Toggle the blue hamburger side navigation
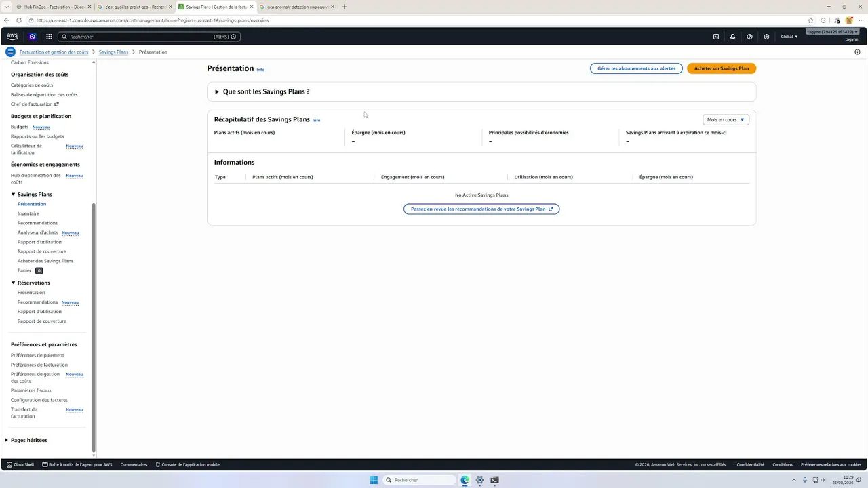 pyautogui.click(x=10, y=52)
